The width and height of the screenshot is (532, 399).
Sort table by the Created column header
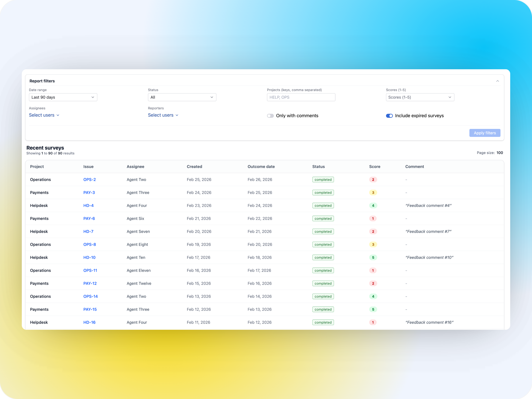pos(194,166)
